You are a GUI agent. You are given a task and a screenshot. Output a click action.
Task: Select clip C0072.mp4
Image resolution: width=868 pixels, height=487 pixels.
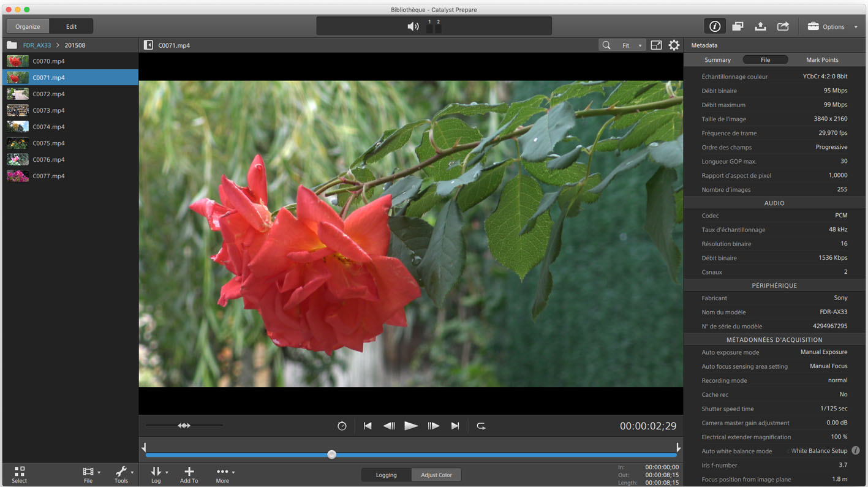70,94
